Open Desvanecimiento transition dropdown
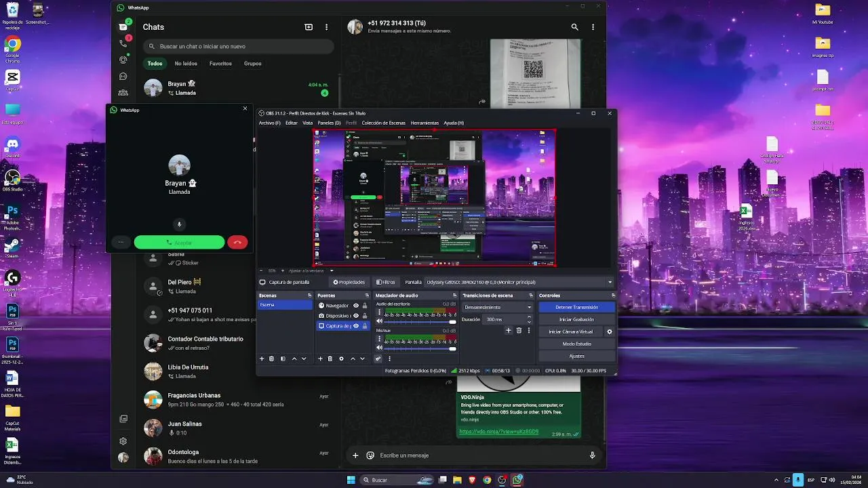The height and width of the screenshot is (488, 868). tap(497, 307)
